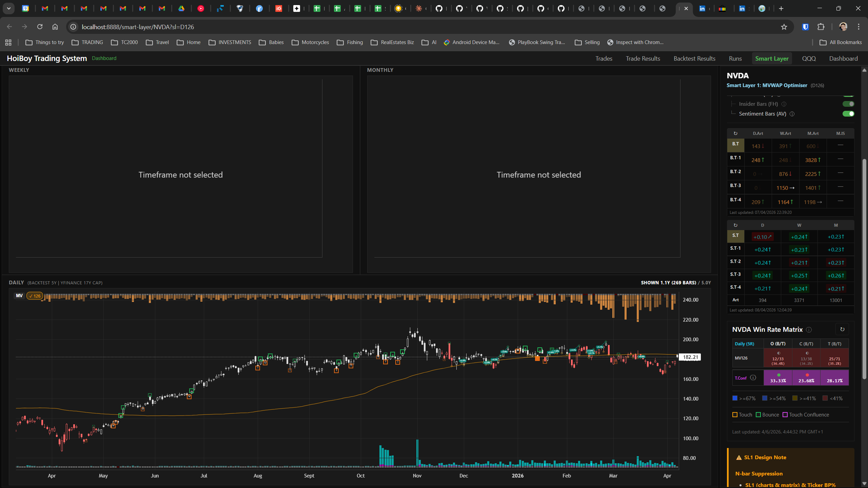Reload the page with browser refresh

click(x=40, y=27)
